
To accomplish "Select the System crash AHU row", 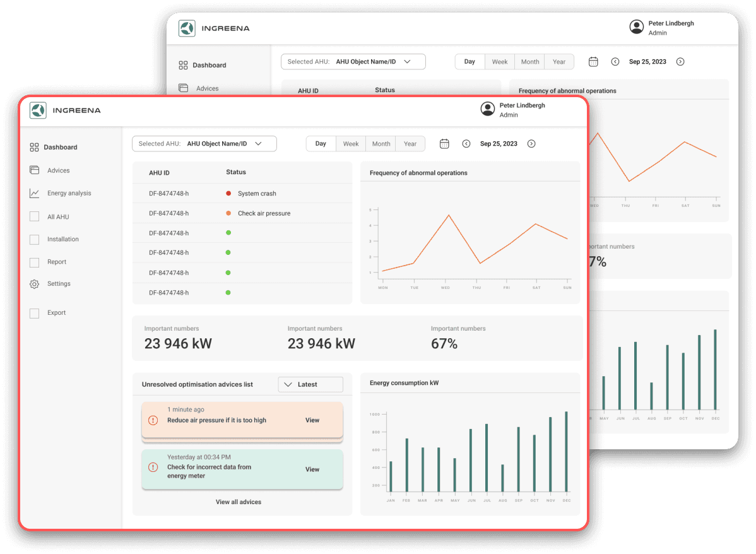I will pyautogui.click(x=242, y=193).
